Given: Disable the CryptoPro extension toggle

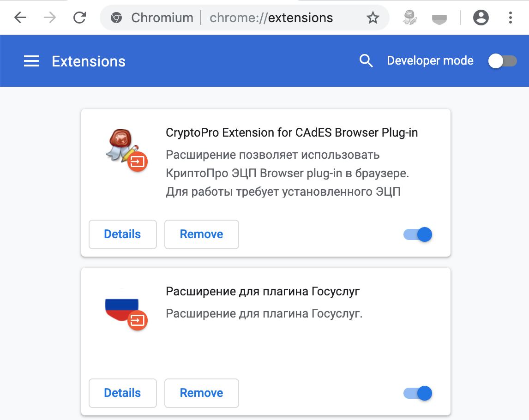Looking at the screenshot, I should (x=418, y=234).
